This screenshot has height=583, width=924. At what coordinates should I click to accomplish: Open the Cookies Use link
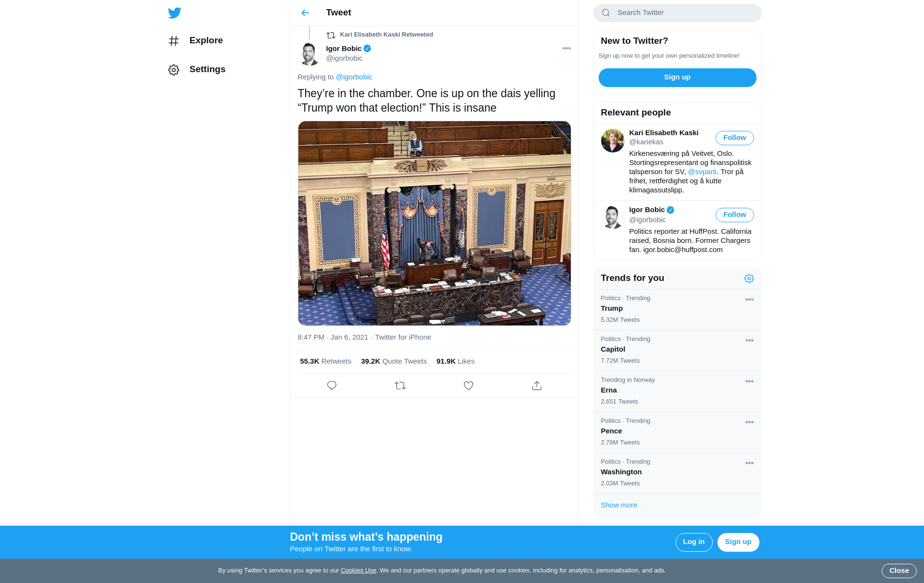358,570
